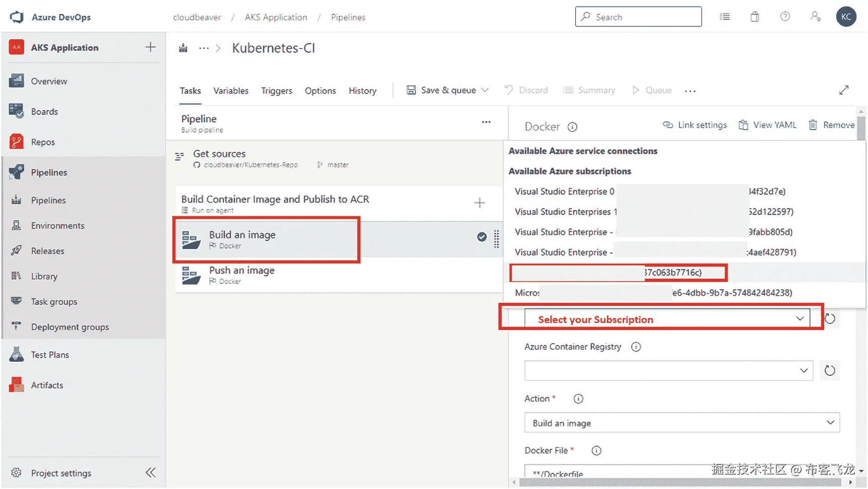Switch to the Variables tab
This screenshot has width=868, height=489.
tap(230, 91)
